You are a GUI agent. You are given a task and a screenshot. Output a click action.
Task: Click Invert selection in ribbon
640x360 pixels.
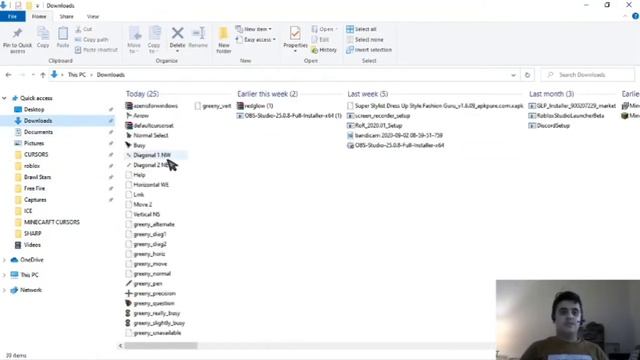[x=369, y=50]
